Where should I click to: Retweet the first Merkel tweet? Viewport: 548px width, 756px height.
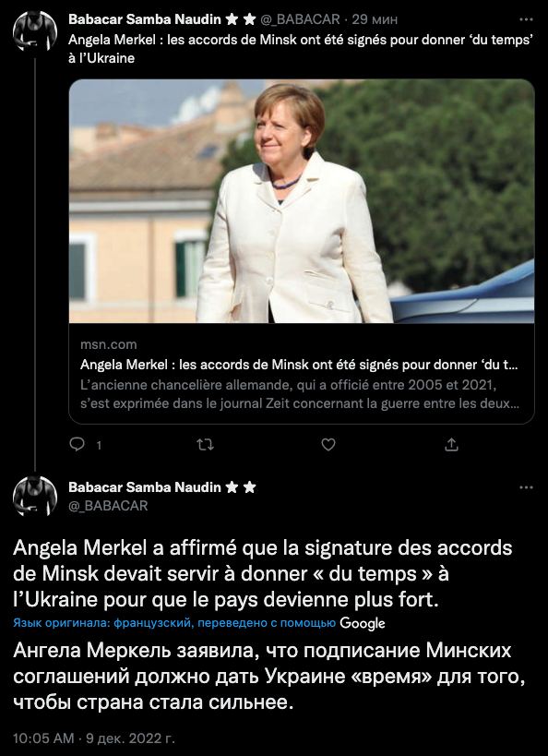click(206, 445)
